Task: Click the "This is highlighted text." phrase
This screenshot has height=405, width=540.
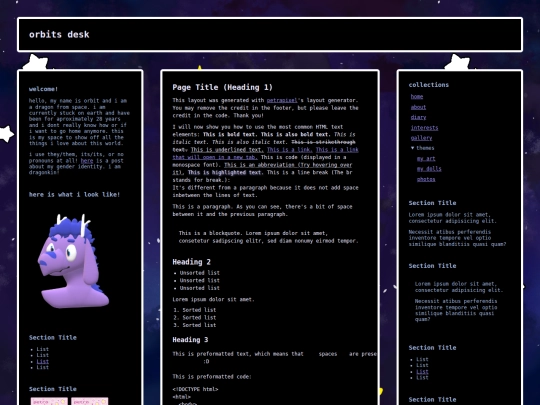Action: click(x=226, y=172)
